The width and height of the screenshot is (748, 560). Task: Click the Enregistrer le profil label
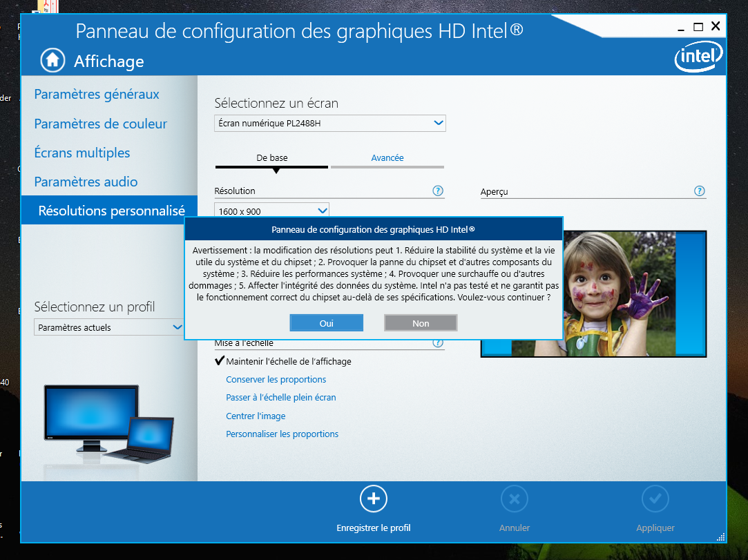pos(374,528)
